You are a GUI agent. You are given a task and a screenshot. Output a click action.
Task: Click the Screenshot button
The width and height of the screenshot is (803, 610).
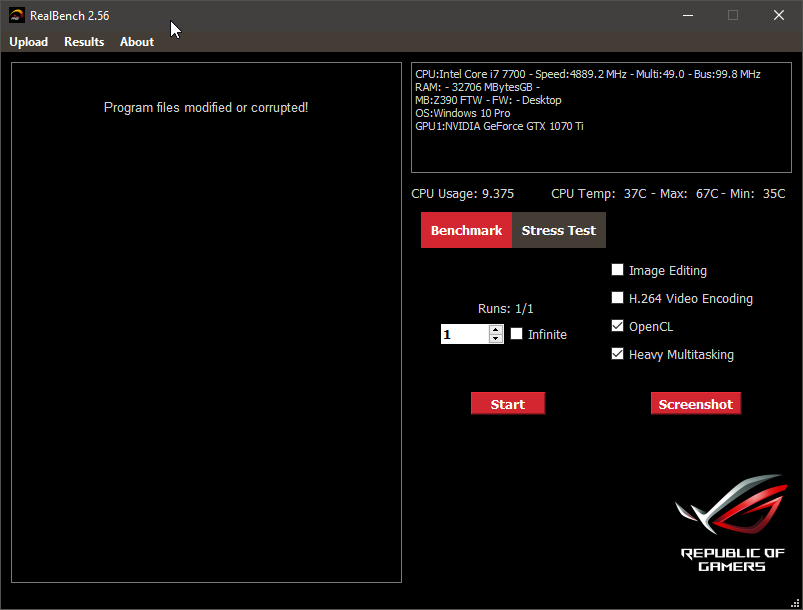[695, 404]
